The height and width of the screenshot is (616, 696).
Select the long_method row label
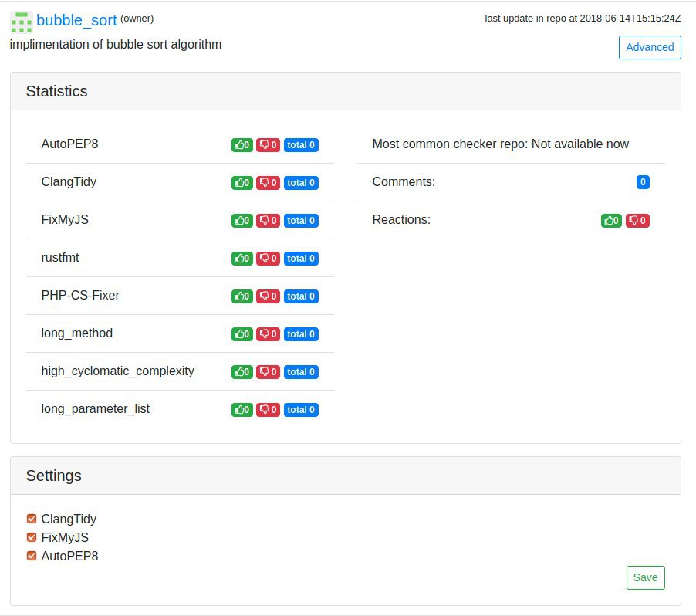point(77,333)
